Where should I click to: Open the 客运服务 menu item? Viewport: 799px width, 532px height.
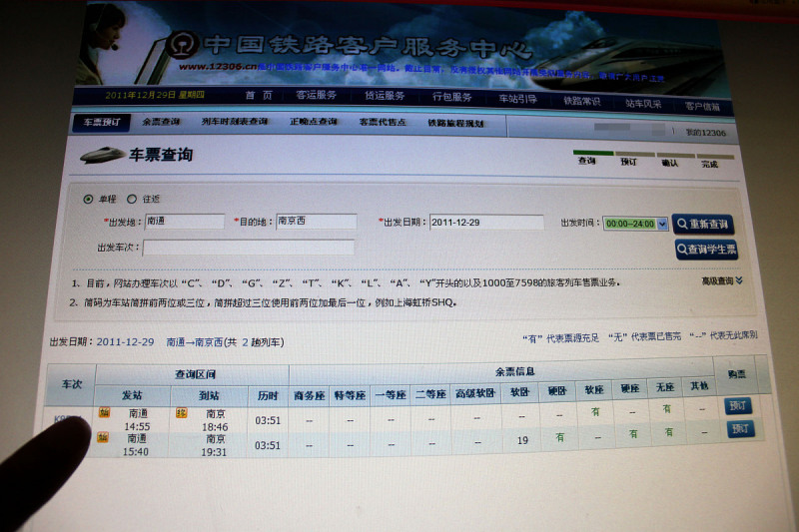(316, 95)
